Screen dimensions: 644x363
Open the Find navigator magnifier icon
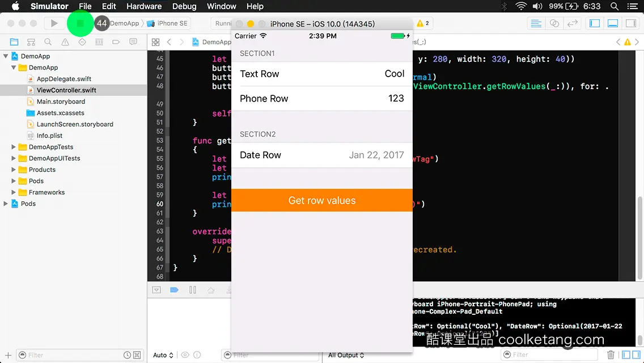pos(48,42)
